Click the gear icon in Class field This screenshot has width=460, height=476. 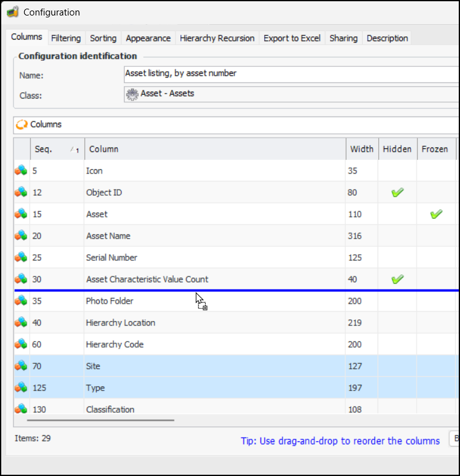132,94
